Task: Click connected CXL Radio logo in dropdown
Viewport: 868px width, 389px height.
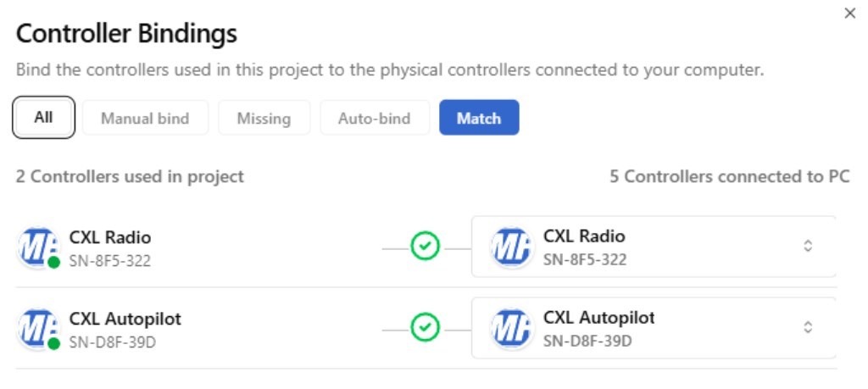Action: (x=510, y=247)
